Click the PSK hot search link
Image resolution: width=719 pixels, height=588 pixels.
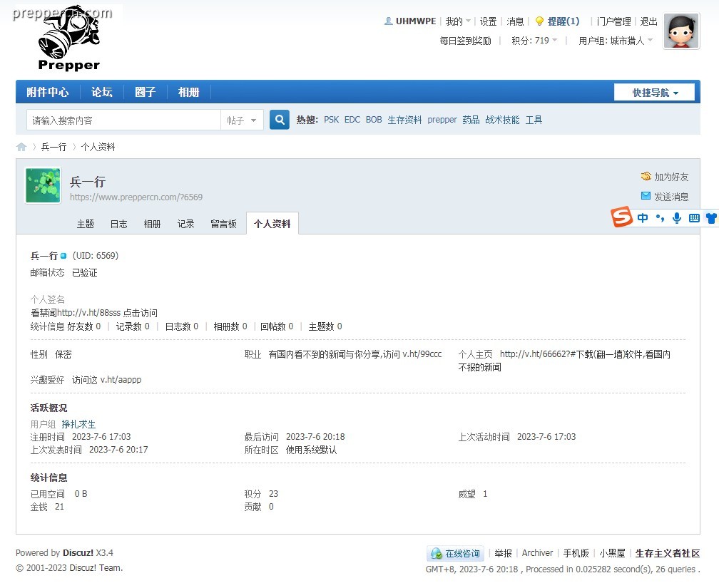(x=331, y=120)
